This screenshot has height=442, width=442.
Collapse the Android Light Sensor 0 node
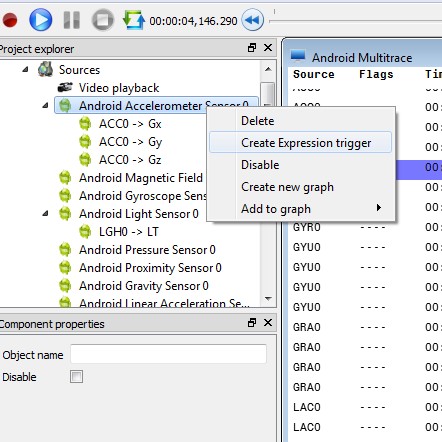click(x=45, y=214)
